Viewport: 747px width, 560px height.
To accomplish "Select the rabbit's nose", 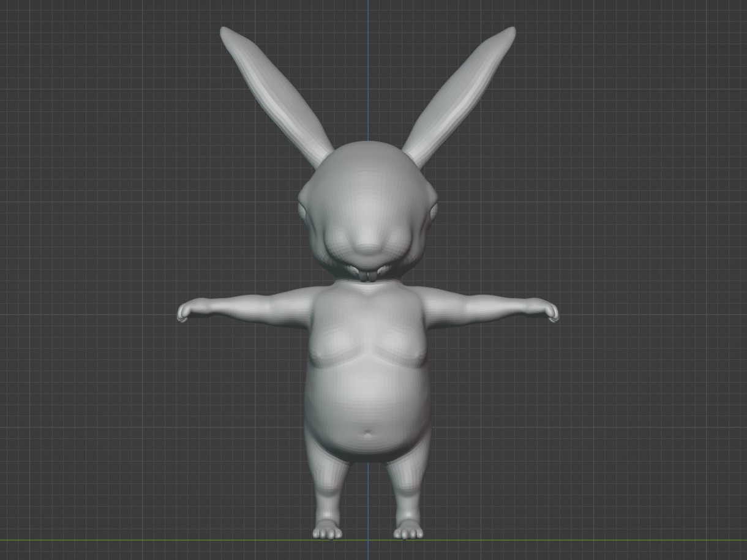I will click(x=368, y=249).
